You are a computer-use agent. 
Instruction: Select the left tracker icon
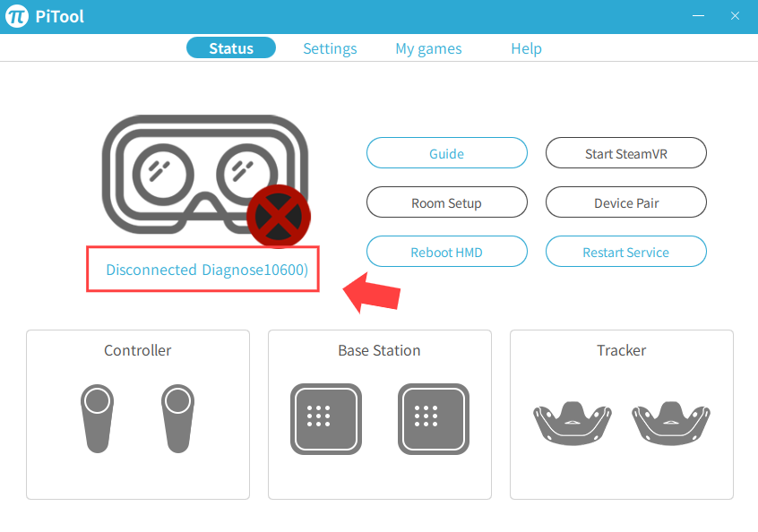[x=573, y=424]
